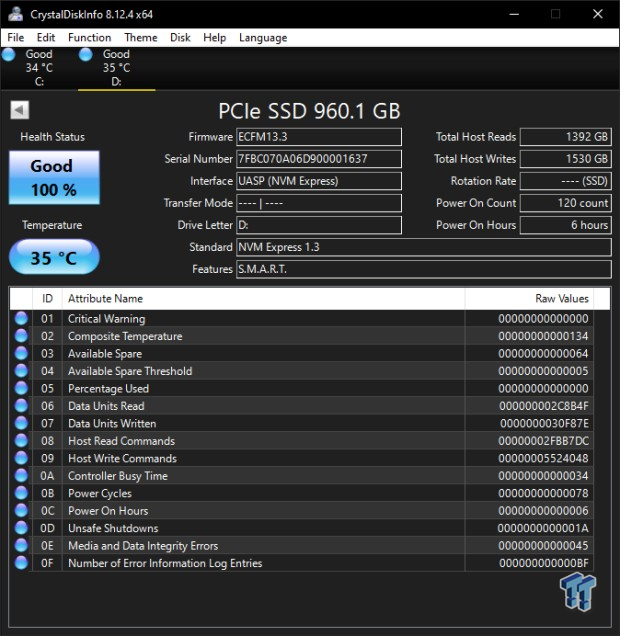620x636 pixels.
Task: Click the Standard field NVM Express 1.3
Action: click(x=424, y=247)
